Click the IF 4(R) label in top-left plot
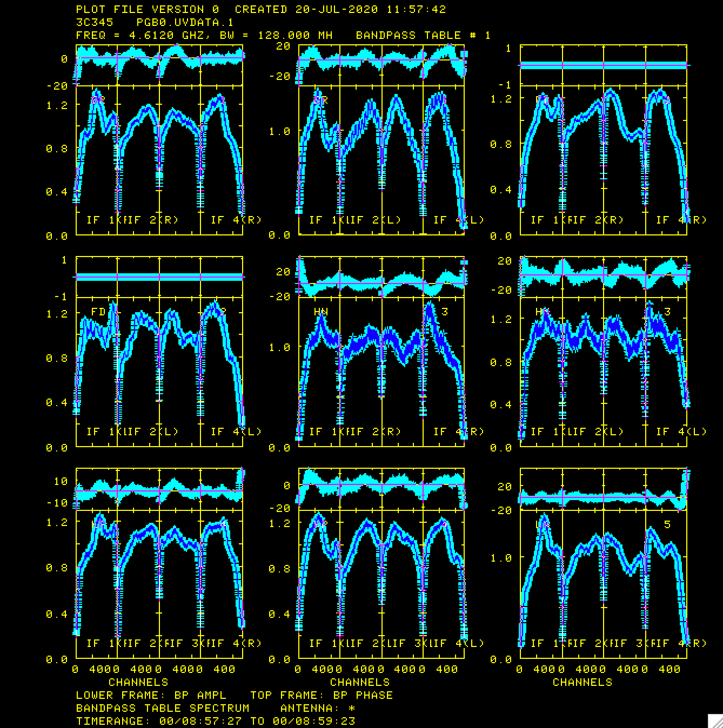 coord(236,220)
